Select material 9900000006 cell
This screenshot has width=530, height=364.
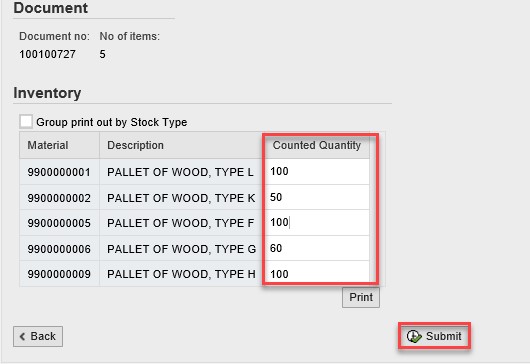click(x=59, y=248)
